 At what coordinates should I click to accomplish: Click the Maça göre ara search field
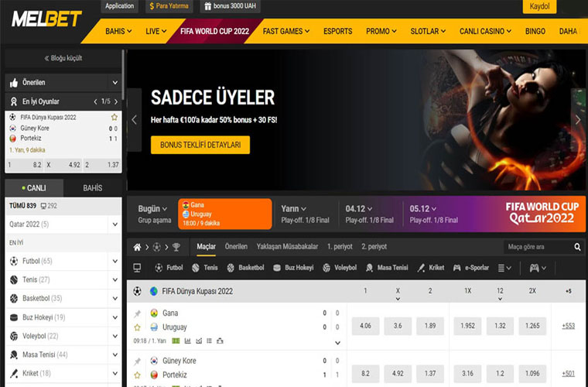(x=538, y=247)
